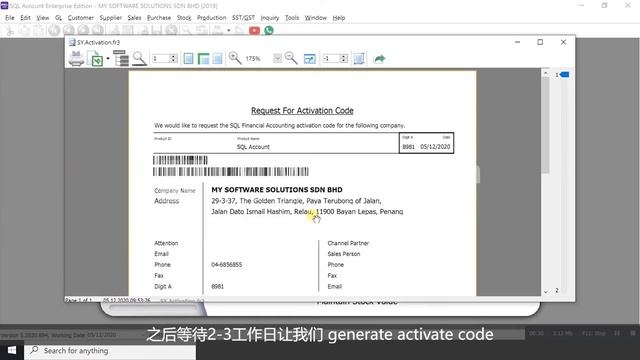Screen dimensions: 640x360
Task: Click the Request For Activation Code heading
Action: [x=302, y=111]
